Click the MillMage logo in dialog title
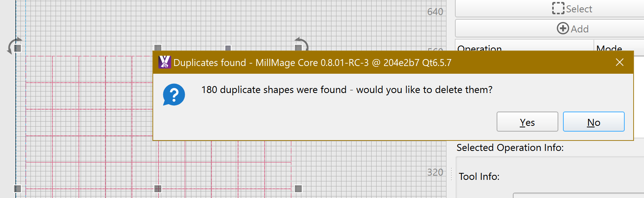The height and width of the screenshot is (198, 644). (x=164, y=62)
